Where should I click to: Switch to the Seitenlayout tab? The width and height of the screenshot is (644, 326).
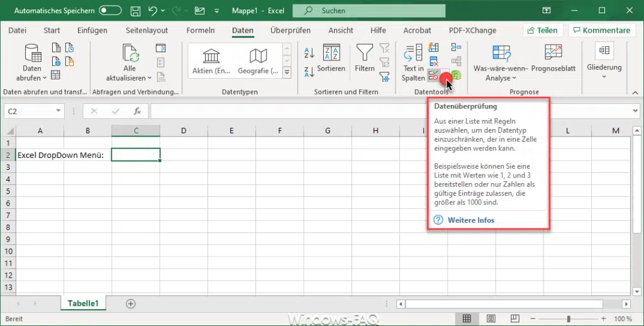click(x=147, y=30)
